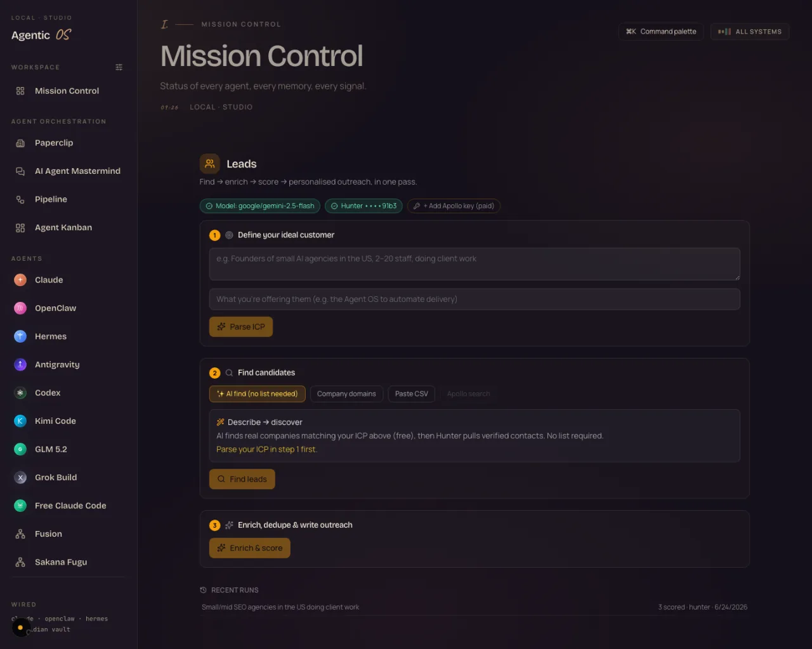Click the Leads people icon
Screen dimensions: 812x649
(210, 164)
